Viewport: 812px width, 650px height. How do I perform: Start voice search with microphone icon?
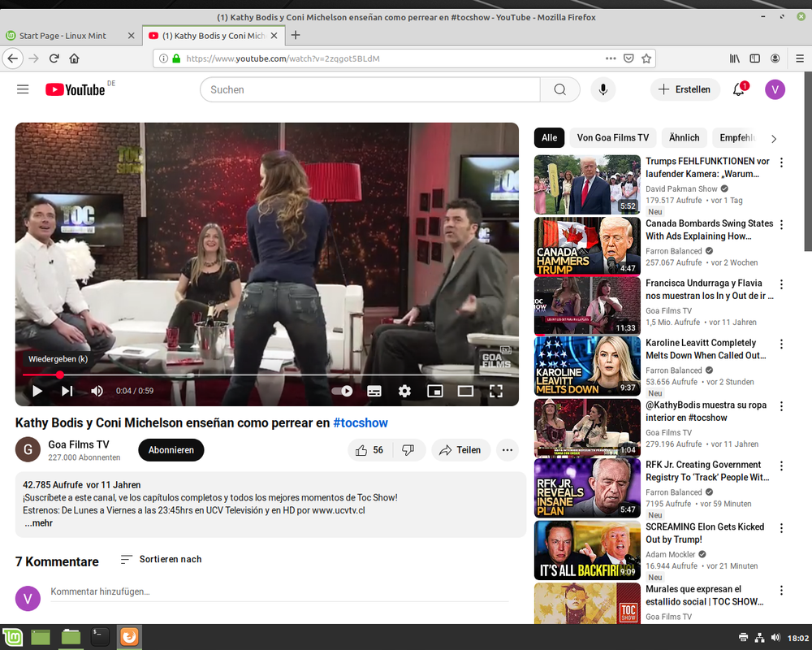pos(603,89)
